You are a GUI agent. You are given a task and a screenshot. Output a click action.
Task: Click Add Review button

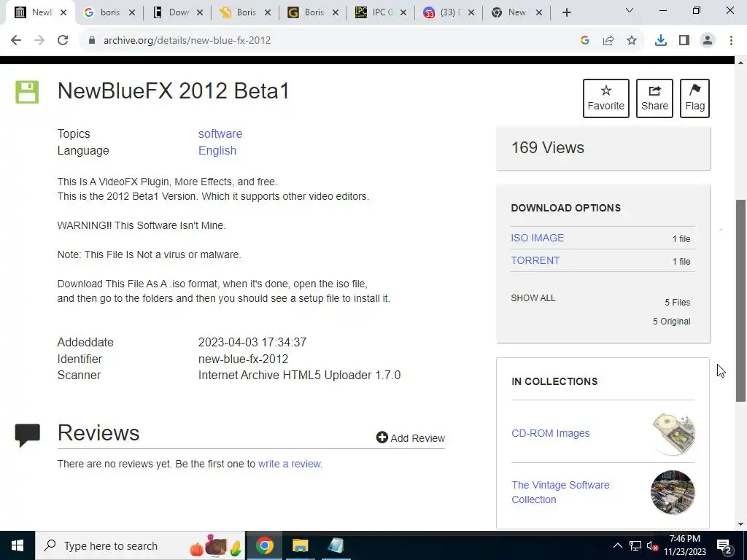click(x=410, y=437)
